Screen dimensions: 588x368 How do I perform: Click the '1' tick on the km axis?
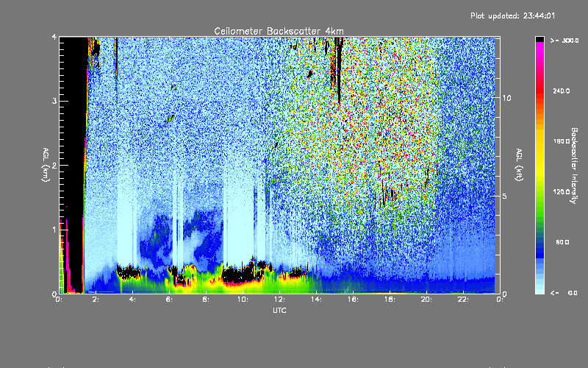[54, 230]
